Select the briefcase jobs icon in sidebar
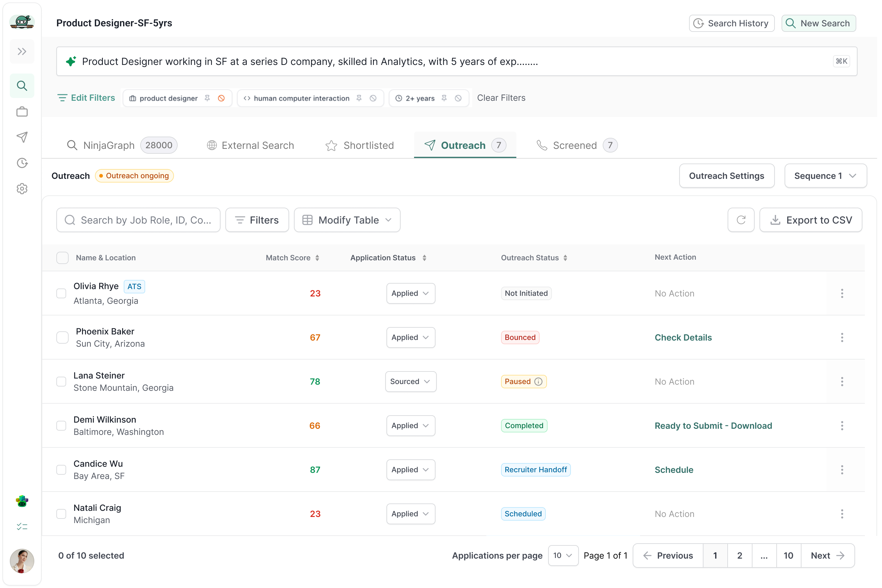 [22, 111]
